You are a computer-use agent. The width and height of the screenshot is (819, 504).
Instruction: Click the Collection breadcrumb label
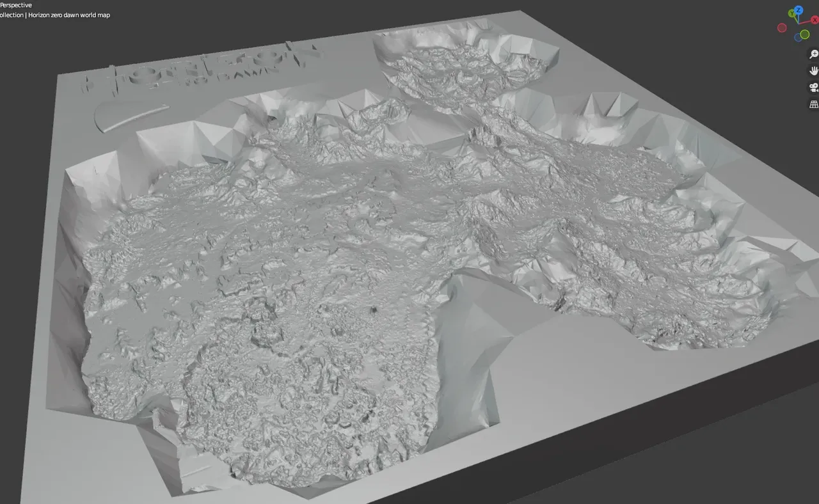pos(10,15)
